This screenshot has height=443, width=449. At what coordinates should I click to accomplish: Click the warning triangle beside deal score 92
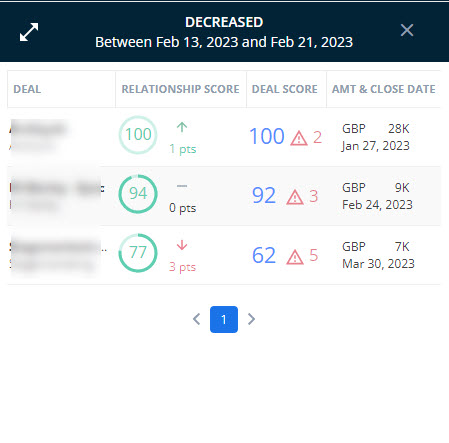(295, 197)
